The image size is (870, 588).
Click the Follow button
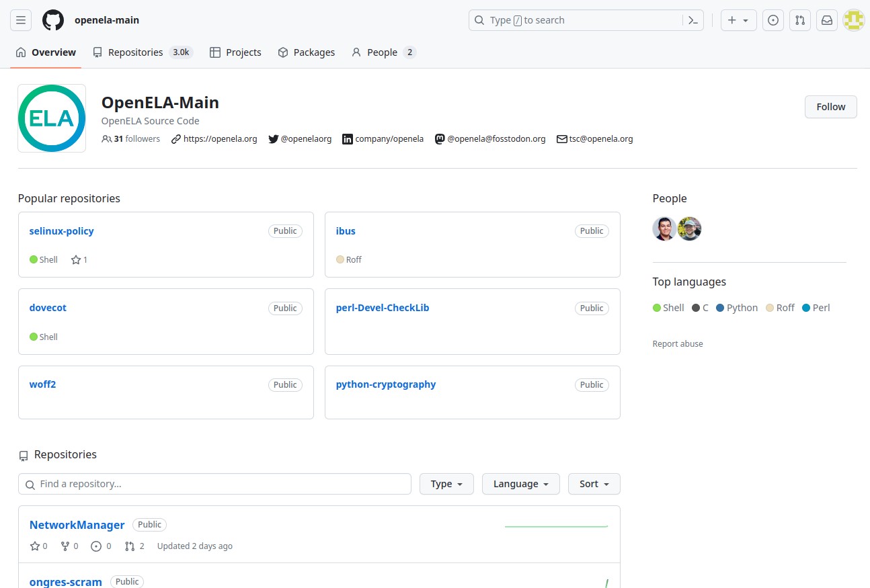[831, 107]
